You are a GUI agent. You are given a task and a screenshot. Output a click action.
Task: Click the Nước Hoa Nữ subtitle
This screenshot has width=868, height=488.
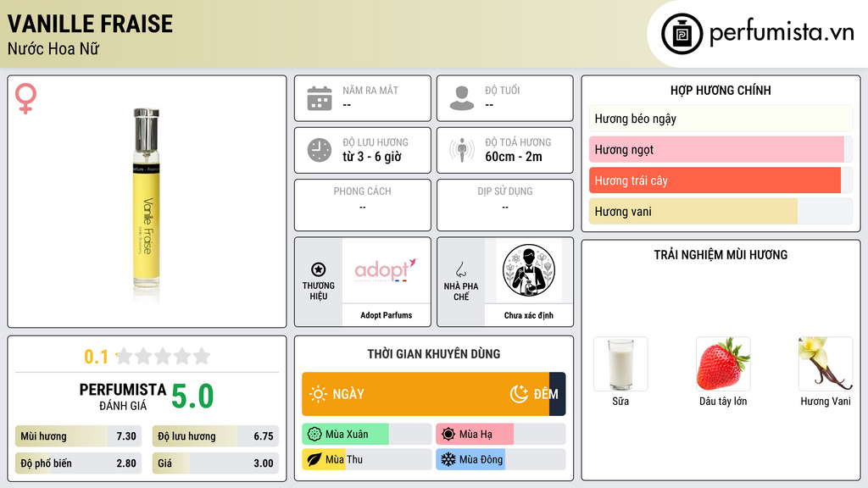(x=53, y=48)
